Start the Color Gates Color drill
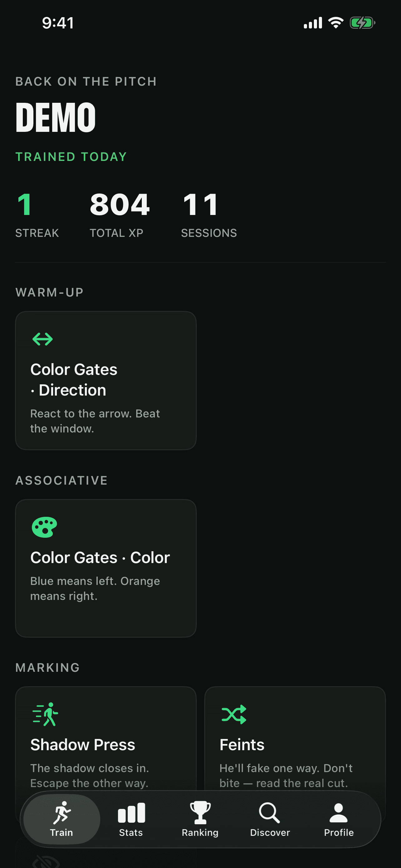This screenshot has width=401, height=868. click(x=106, y=568)
